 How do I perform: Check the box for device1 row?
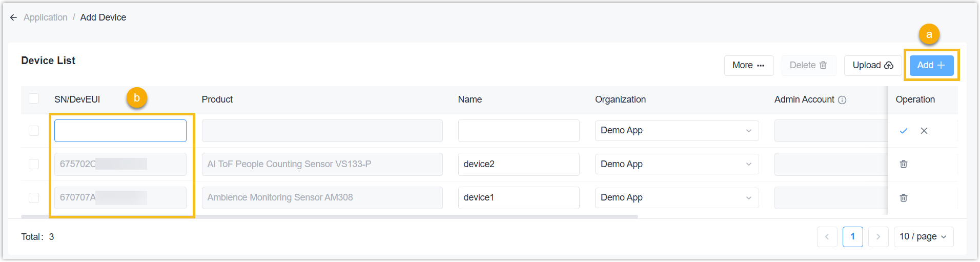[34, 198]
